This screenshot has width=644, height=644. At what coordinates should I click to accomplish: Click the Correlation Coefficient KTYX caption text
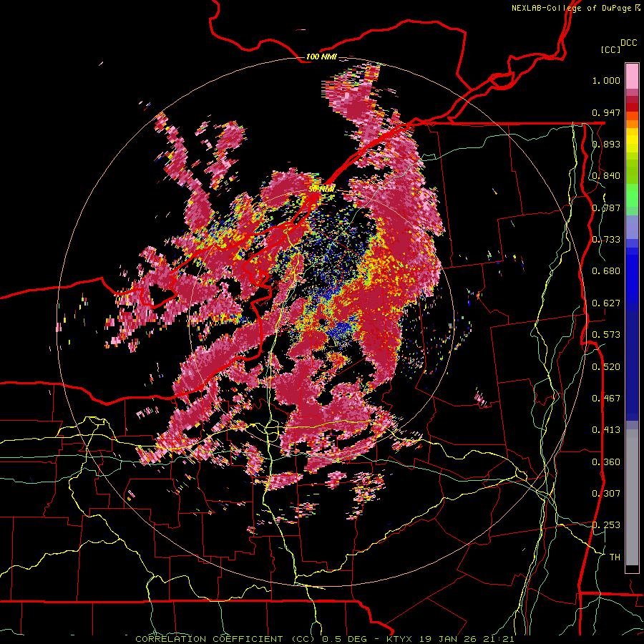tap(324, 639)
